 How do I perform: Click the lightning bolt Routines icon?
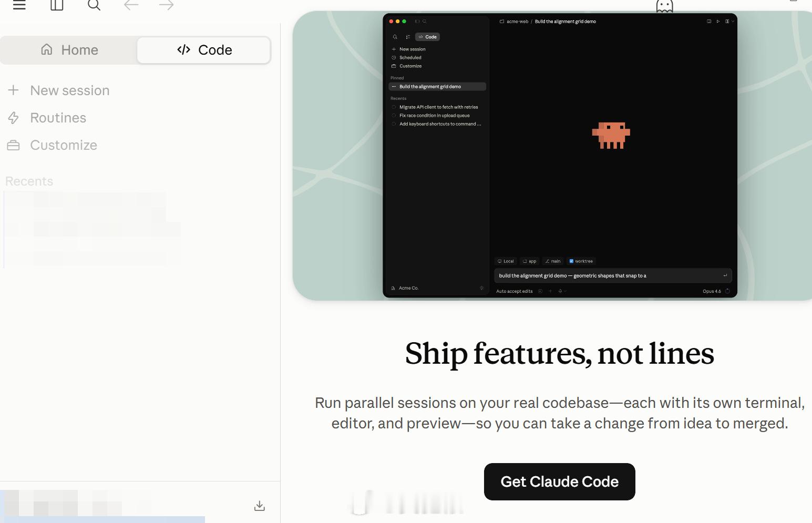coord(14,118)
